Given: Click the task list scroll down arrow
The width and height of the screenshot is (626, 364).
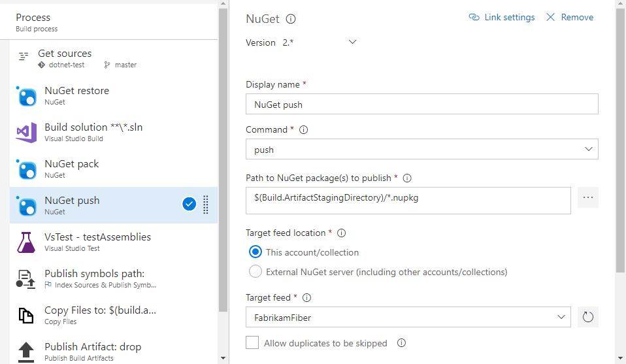Looking at the screenshot, I should (223, 358).
